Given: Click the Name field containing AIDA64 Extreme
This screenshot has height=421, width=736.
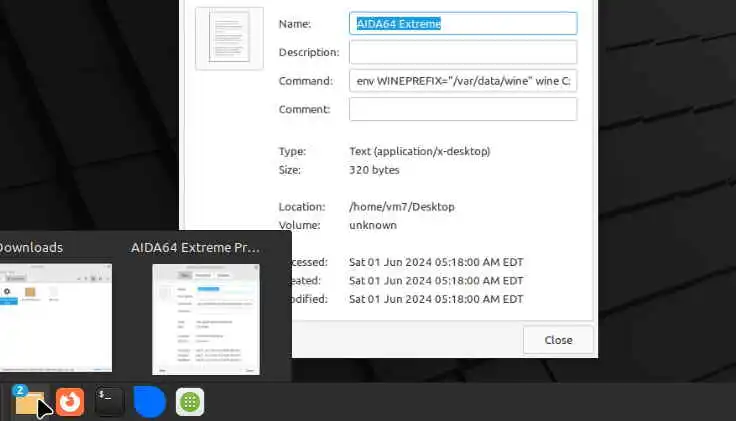Looking at the screenshot, I should point(463,23).
